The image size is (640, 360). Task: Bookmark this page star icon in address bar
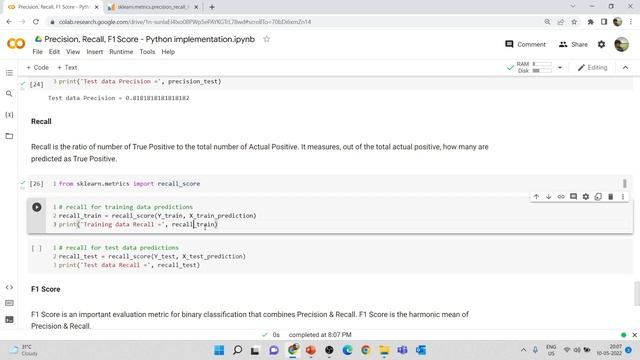[574, 22]
